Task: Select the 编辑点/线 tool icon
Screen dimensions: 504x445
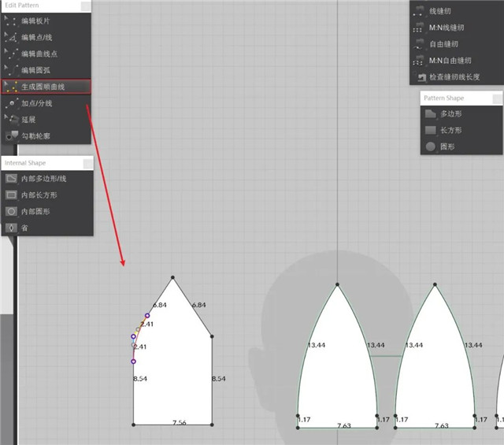Action: pos(12,37)
